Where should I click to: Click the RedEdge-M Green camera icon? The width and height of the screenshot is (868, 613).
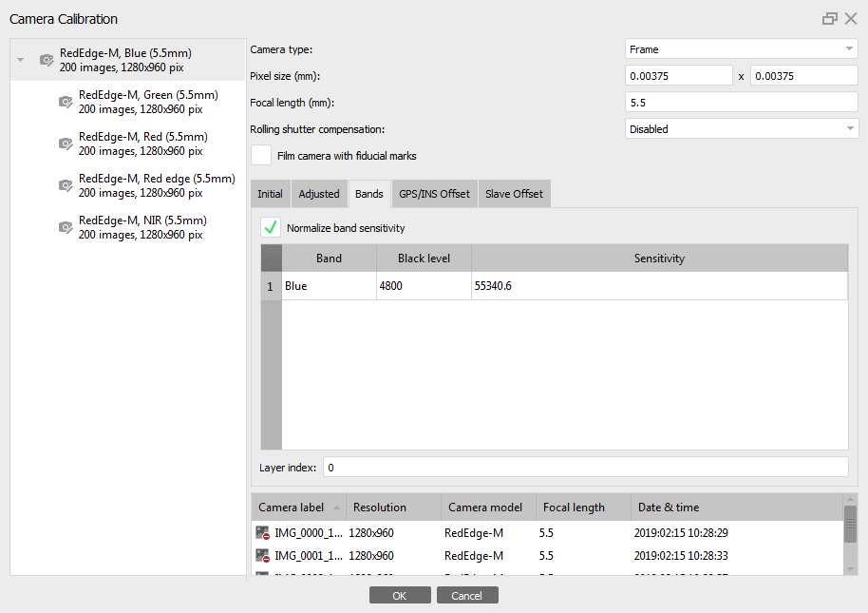point(66,102)
